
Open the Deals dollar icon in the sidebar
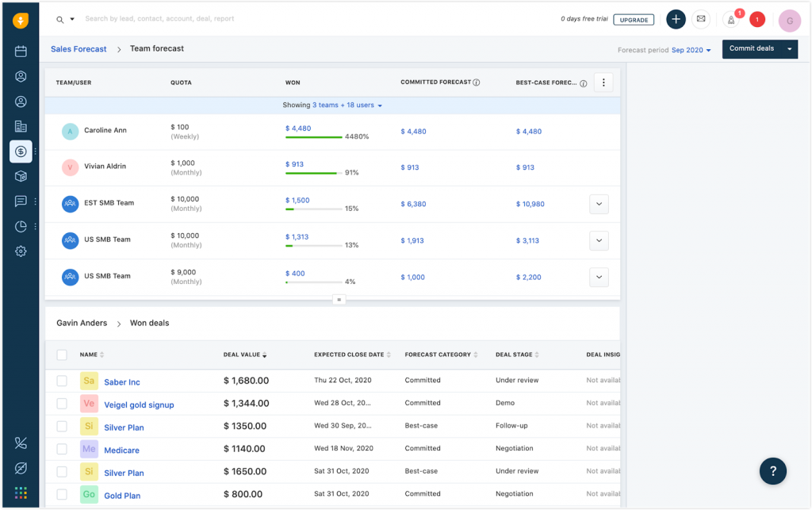21,151
